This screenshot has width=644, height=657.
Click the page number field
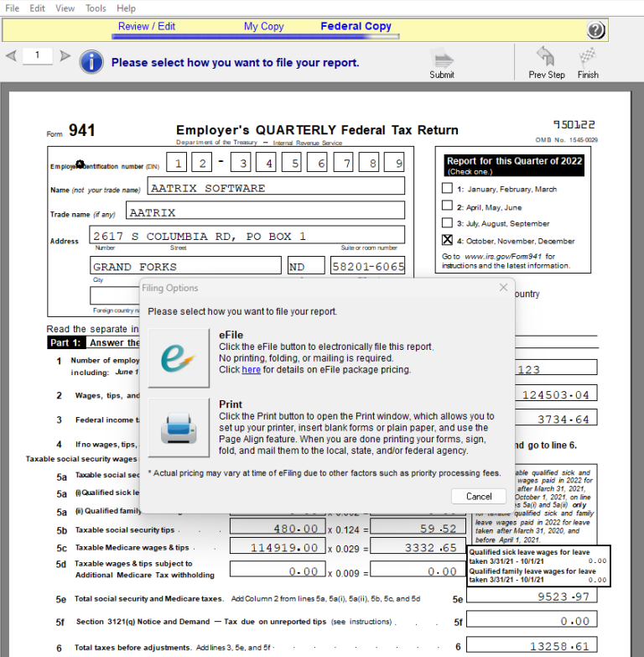coord(38,55)
